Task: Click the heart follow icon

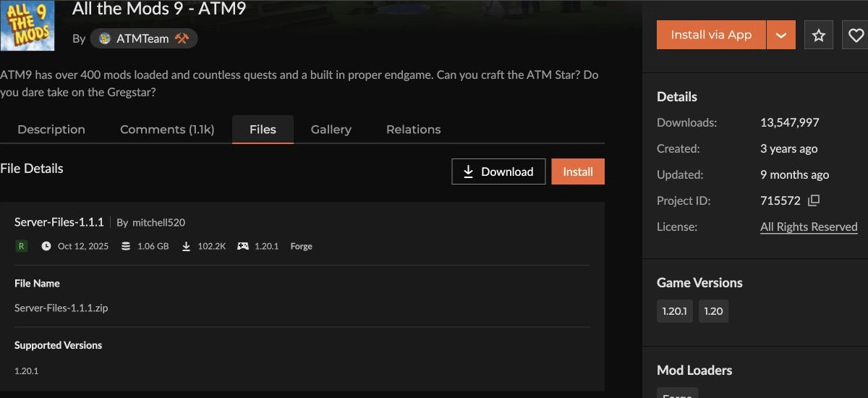Action: click(856, 35)
